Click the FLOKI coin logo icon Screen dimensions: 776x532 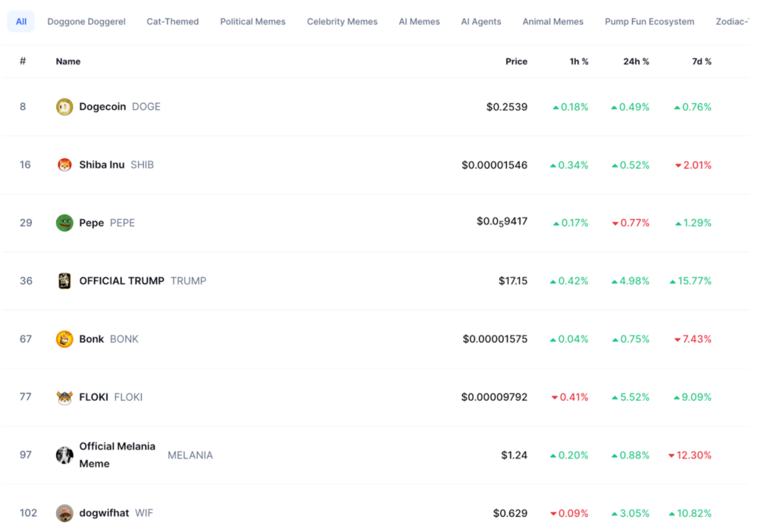click(x=64, y=397)
